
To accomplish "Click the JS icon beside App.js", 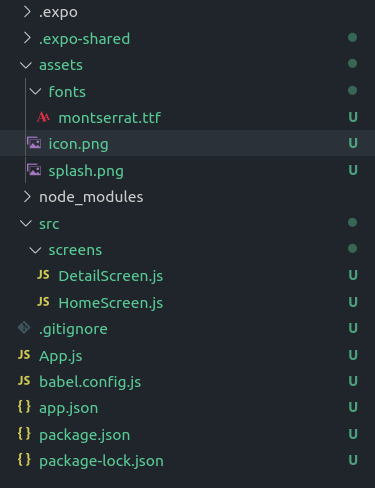I will (x=24, y=355).
